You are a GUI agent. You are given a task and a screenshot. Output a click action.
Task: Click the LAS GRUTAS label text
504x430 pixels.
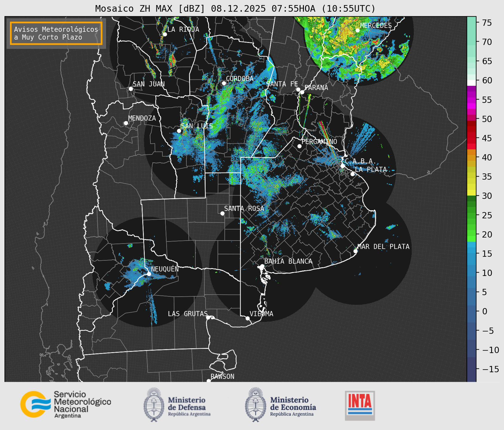pyautogui.click(x=188, y=314)
